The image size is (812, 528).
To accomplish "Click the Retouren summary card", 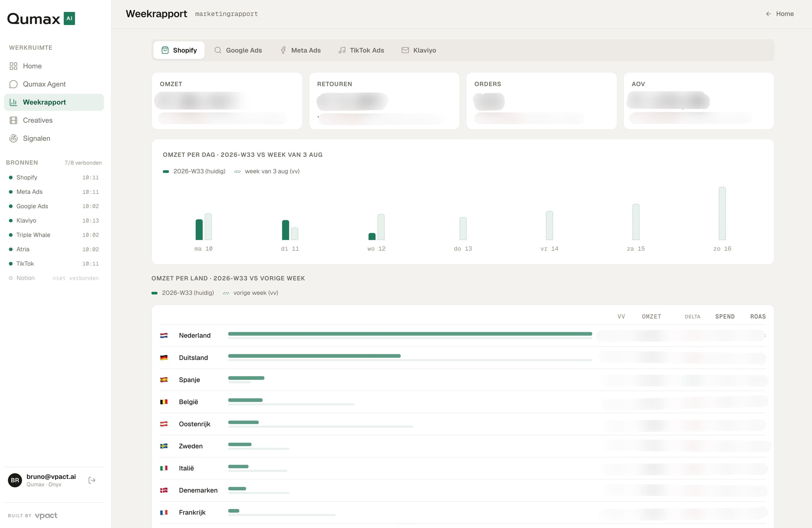I will [x=384, y=101].
